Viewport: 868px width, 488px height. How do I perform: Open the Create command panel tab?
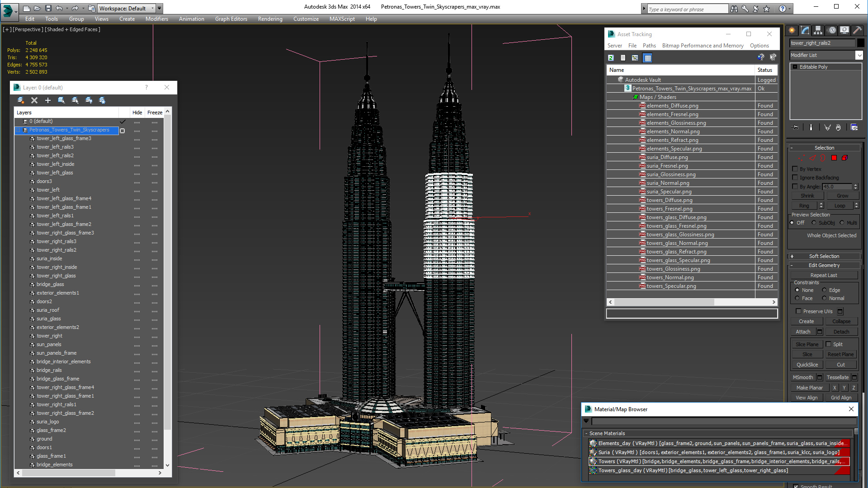tap(792, 30)
